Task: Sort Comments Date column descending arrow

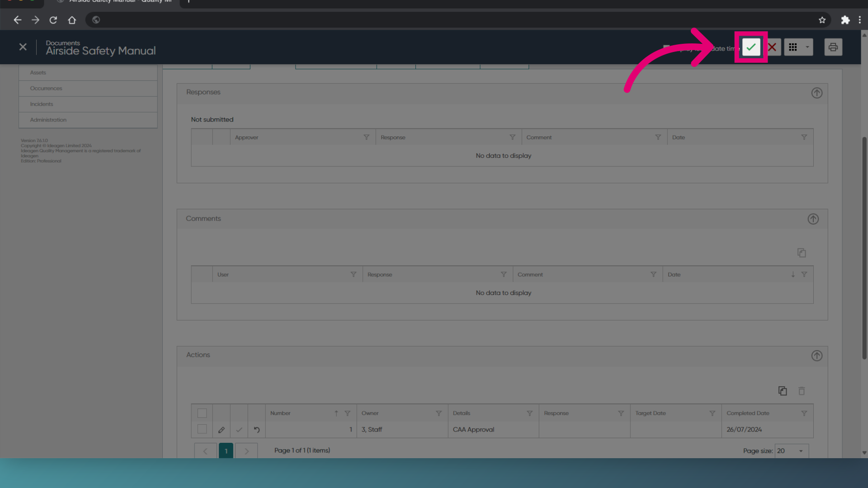Action: point(793,275)
